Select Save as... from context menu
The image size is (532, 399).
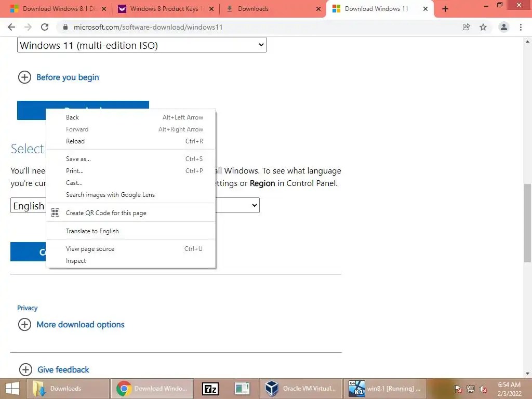pyautogui.click(x=130, y=159)
